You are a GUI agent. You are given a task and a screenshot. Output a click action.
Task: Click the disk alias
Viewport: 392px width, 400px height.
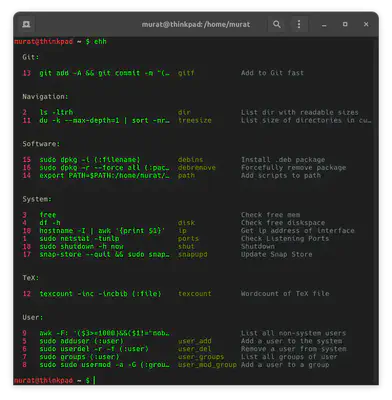click(186, 223)
